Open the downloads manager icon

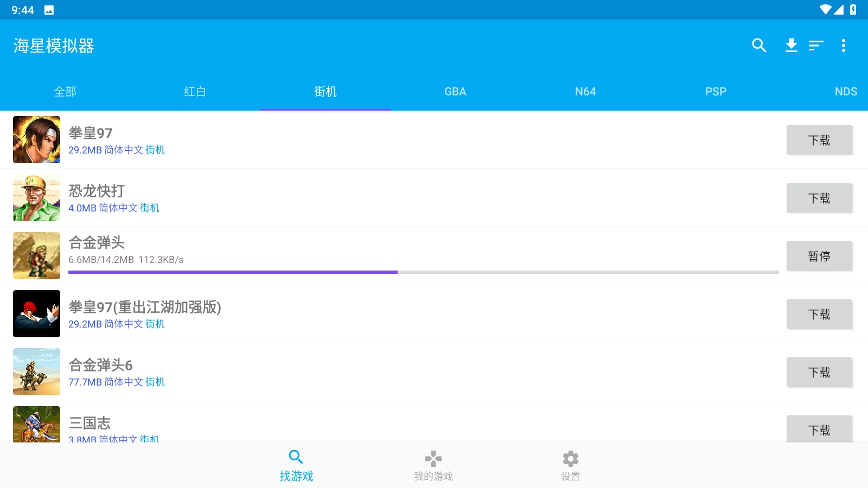792,46
